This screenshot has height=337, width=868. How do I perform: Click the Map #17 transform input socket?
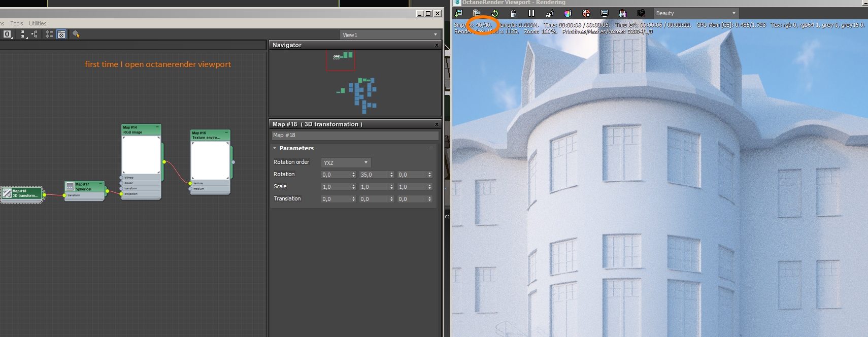click(64, 195)
